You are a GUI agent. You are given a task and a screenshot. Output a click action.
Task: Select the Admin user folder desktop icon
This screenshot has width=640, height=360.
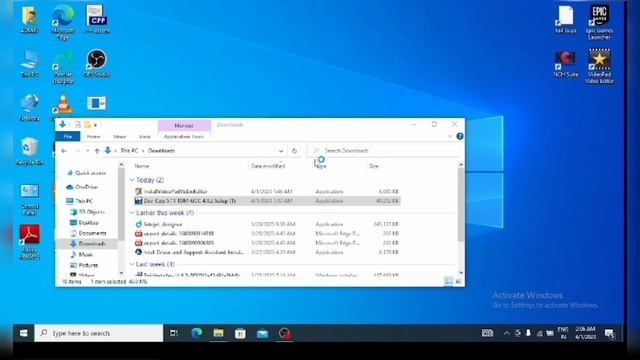coord(29,19)
